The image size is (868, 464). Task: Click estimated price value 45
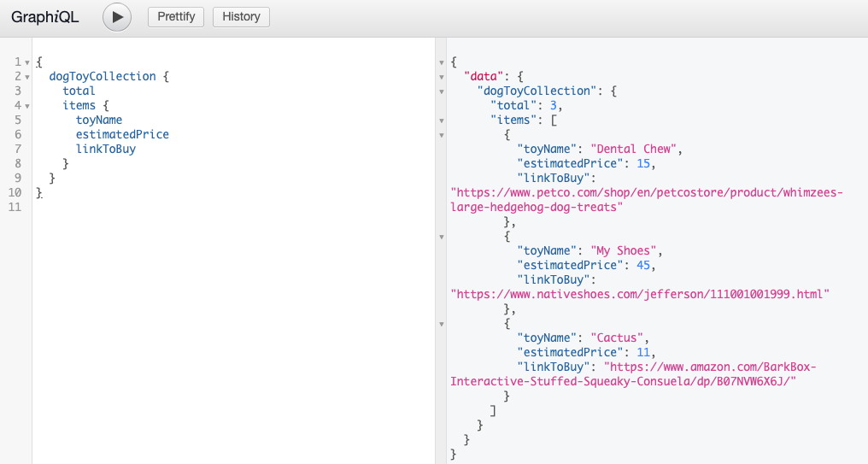pos(643,265)
